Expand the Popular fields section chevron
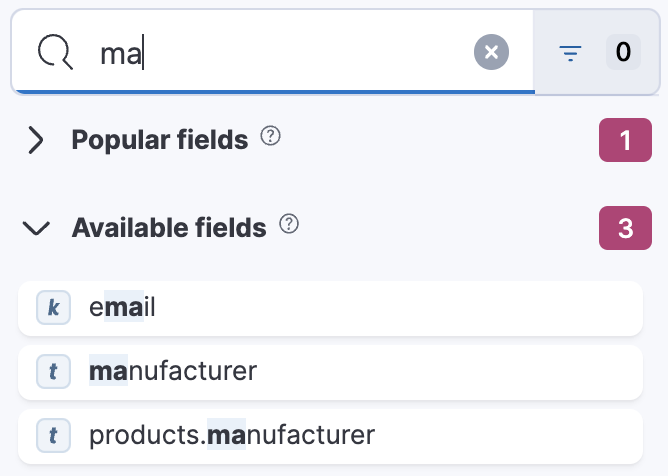Viewport: 668px width, 476px height. 37,141
